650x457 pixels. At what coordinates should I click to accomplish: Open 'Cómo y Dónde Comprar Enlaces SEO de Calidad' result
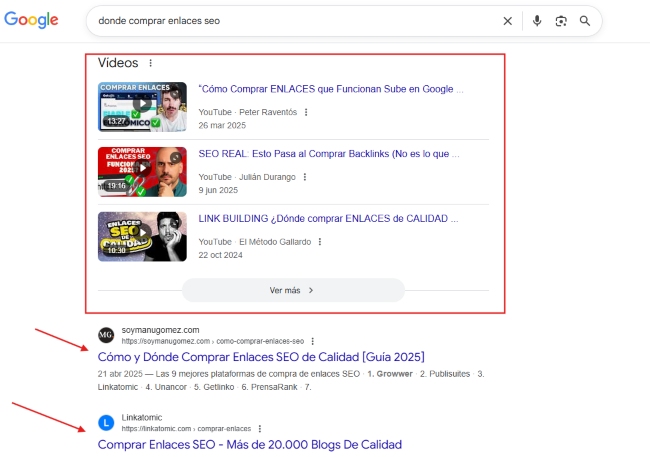(261, 357)
